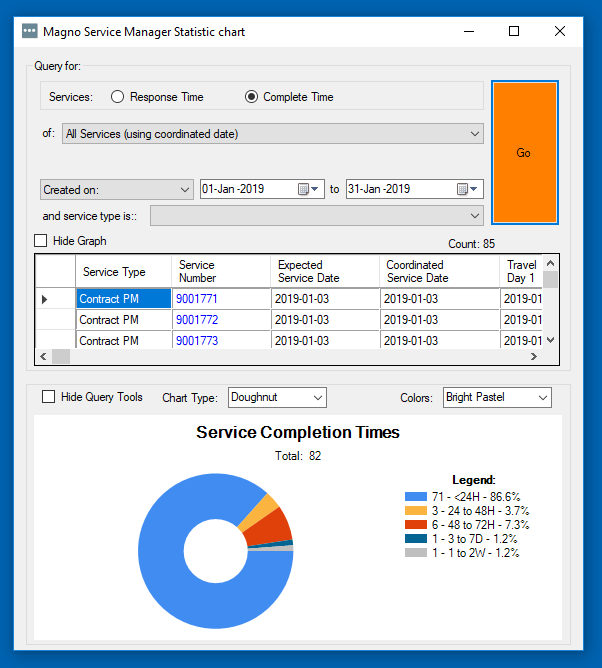Open service number 9001773 link
This screenshot has width=602, height=668.
tap(197, 340)
